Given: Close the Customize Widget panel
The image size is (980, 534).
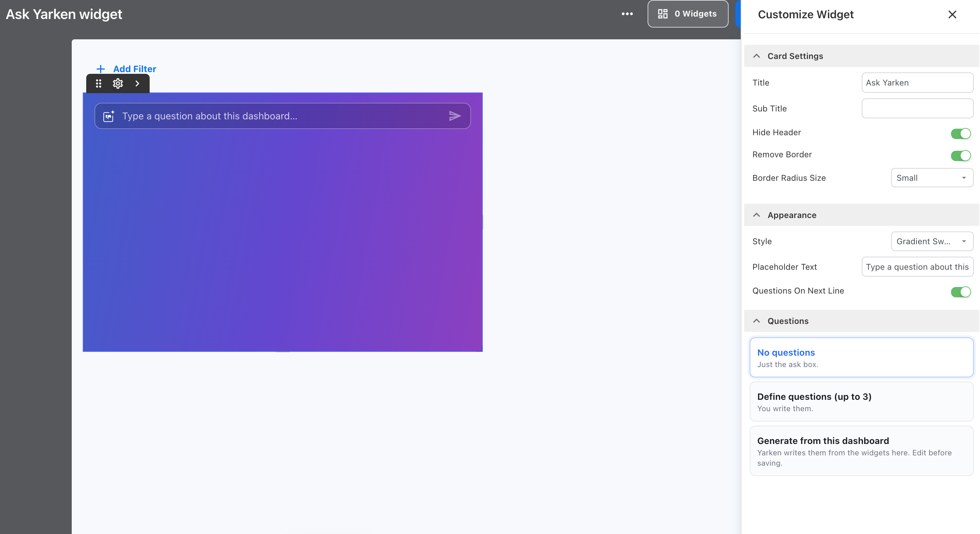Looking at the screenshot, I should [952, 14].
